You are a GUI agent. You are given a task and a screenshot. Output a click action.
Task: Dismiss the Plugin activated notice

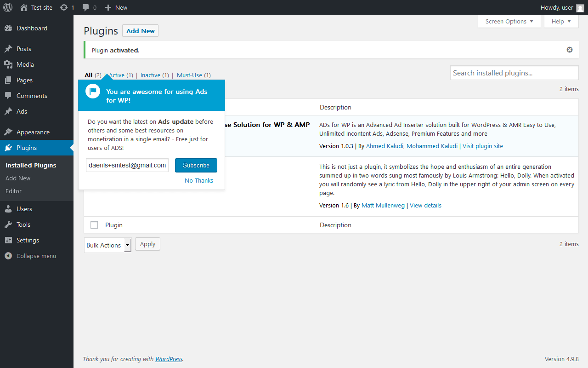[570, 50]
